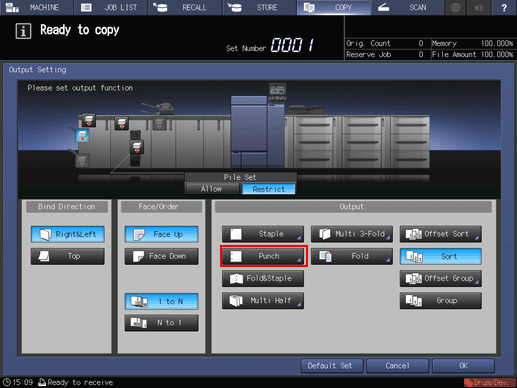
Task: Select the top-left finisher output tray icon
Action: pos(89,120)
